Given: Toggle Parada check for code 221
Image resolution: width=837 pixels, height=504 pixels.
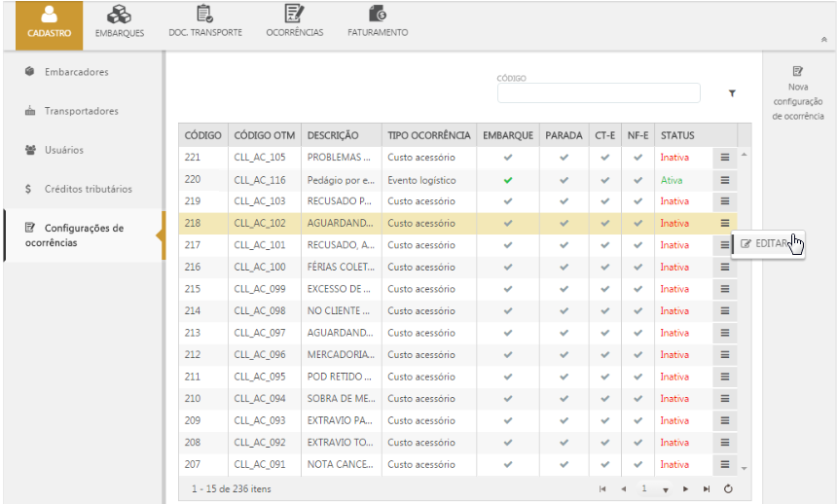Looking at the screenshot, I should [x=564, y=157].
